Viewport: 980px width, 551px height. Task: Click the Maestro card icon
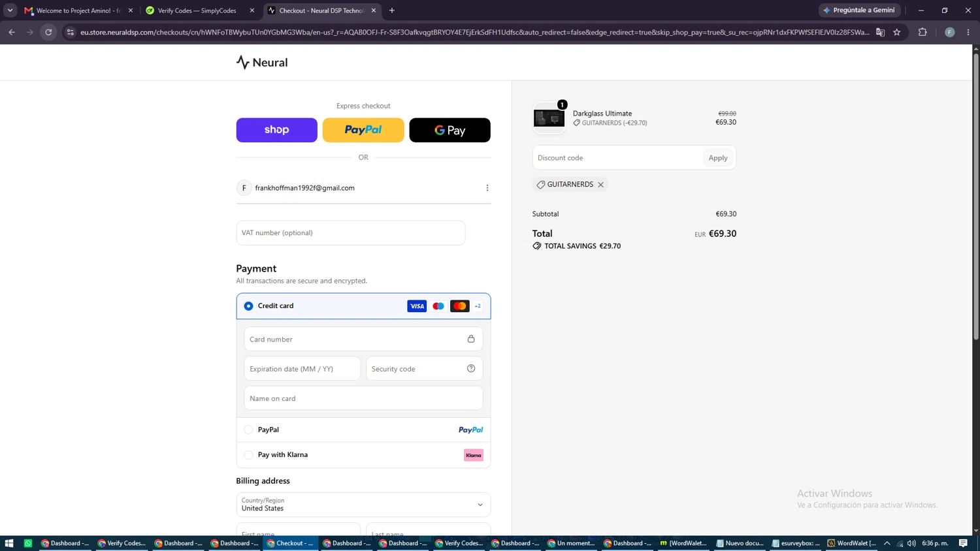(438, 306)
